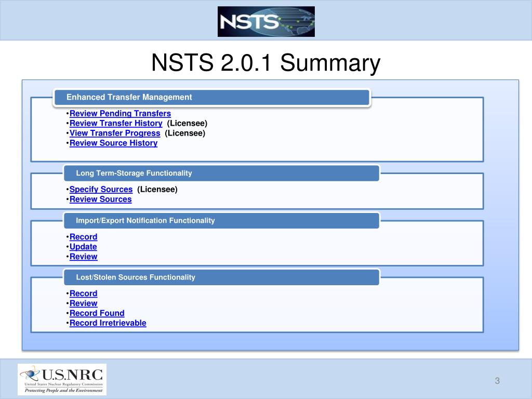Click the (Licensee) text after Specify Sources

157,189
